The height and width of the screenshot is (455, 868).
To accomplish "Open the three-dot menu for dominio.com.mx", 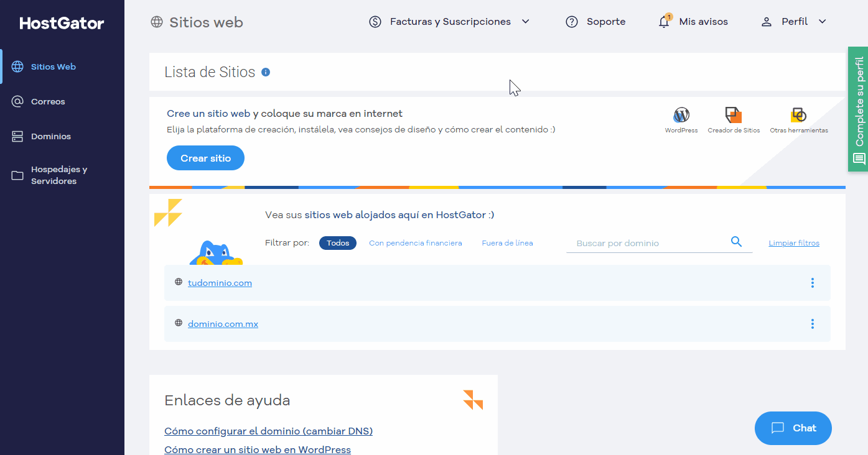I will [813, 324].
